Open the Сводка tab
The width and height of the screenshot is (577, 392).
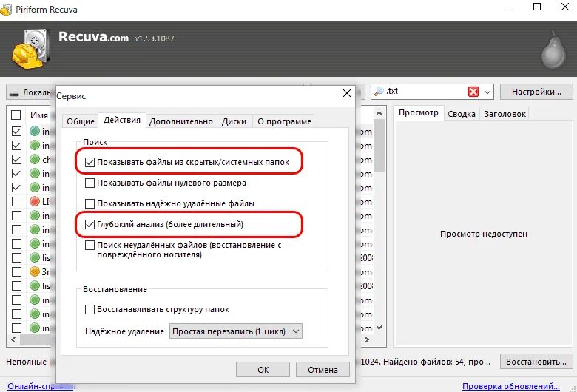462,114
